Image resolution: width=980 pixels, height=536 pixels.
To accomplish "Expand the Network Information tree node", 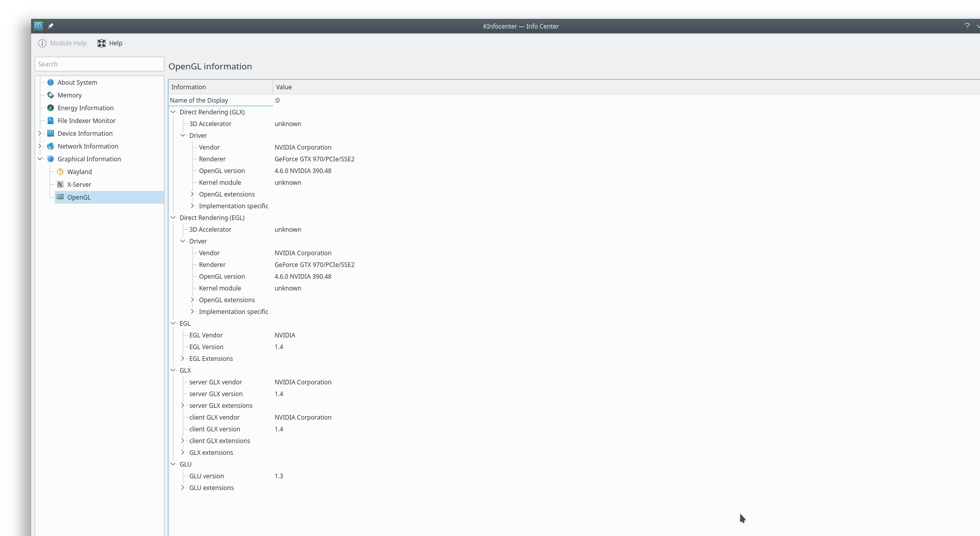I will click(40, 146).
